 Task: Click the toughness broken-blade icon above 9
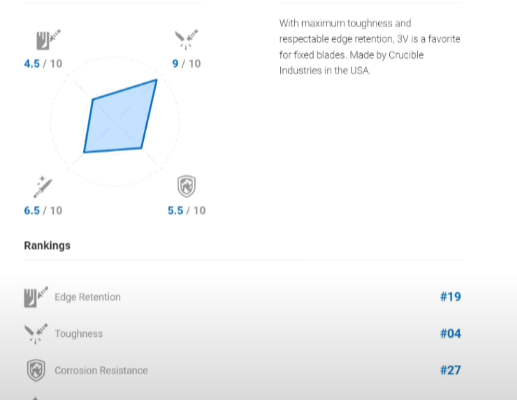pyautogui.click(x=186, y=39)
